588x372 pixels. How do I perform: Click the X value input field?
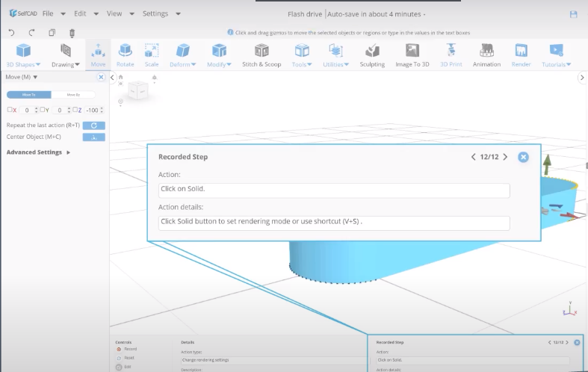coord(27,110)
